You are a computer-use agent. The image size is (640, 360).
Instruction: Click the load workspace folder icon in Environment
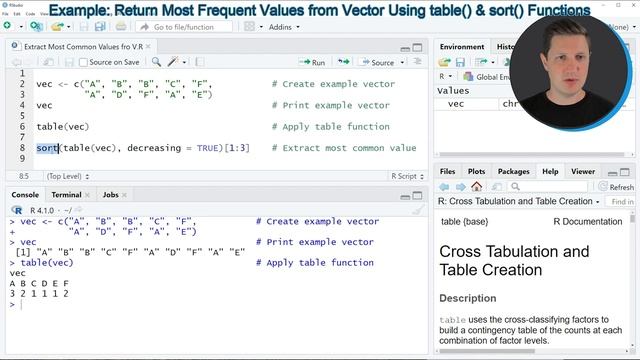pos(444,62)
